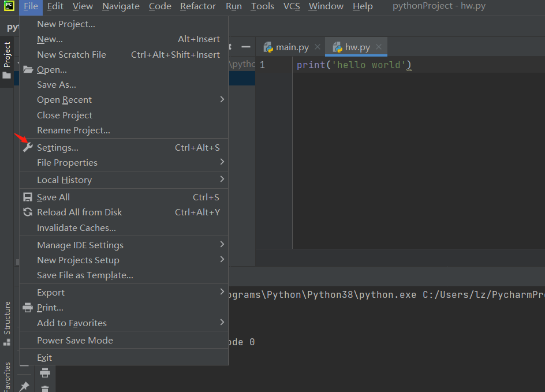The height and width of the screenshot is (392, 545).
Task: Open the Project side tool window
Action: [6, 61]
